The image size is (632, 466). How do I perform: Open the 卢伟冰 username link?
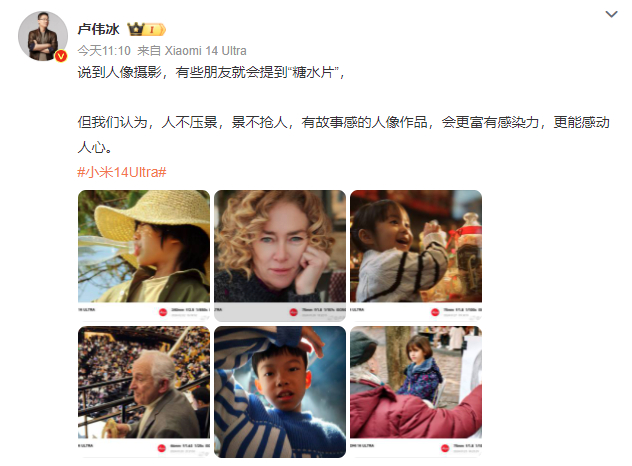[x=99, y=29]
